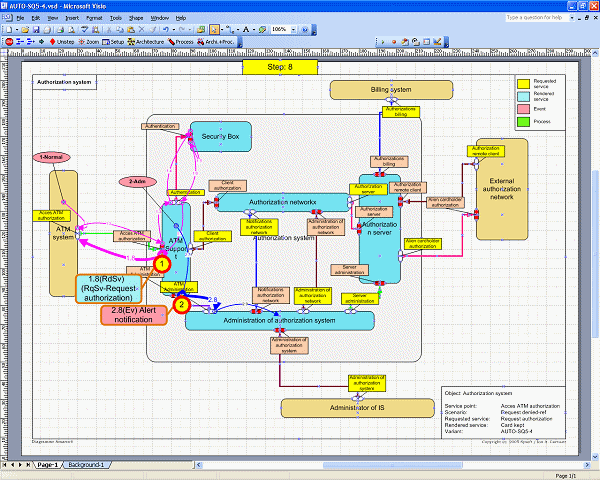Click the Cut scissors icon
Screen dimensions: 600x480
[109, 30]
